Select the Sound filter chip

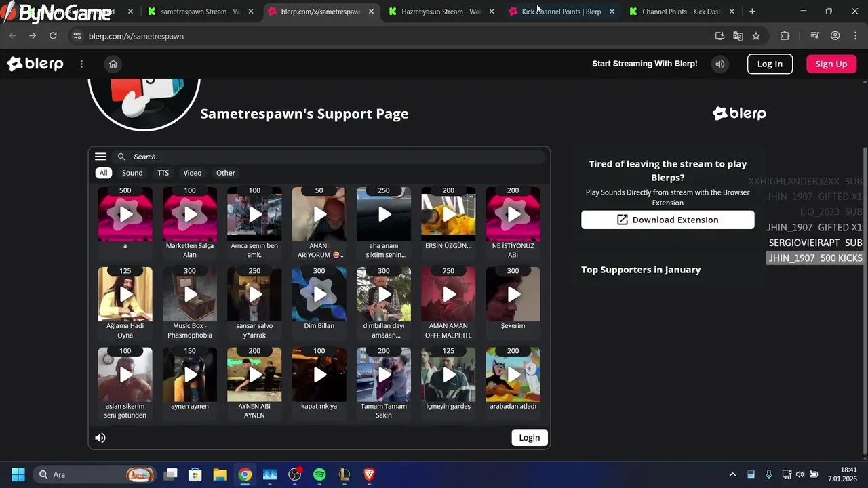click(x=132, y=173)
